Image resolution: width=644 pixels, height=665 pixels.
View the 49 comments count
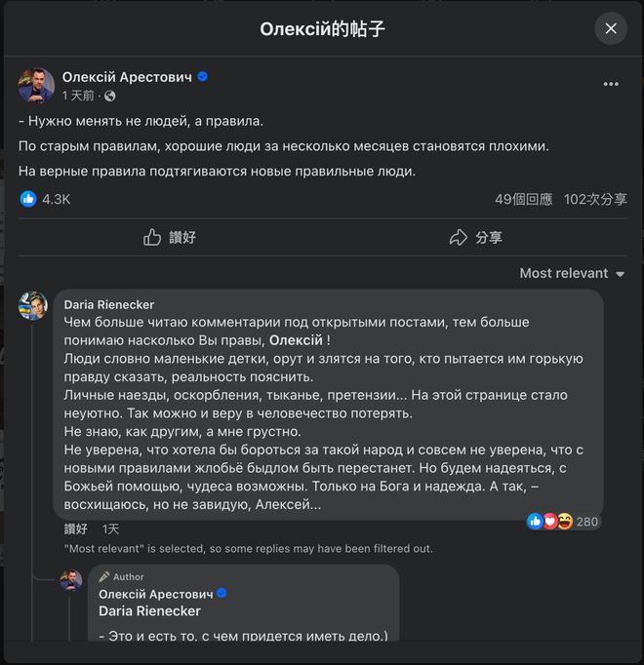coord(523,199)
